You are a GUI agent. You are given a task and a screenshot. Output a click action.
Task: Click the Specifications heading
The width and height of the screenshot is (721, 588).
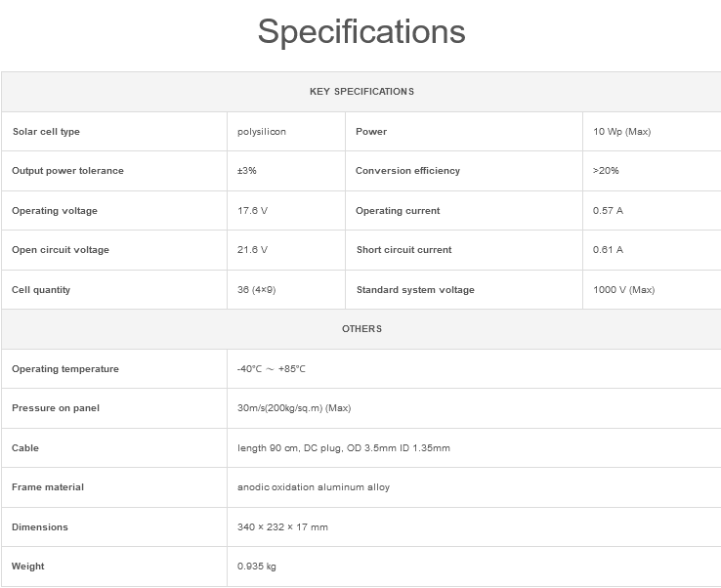[x=361, y=31]
